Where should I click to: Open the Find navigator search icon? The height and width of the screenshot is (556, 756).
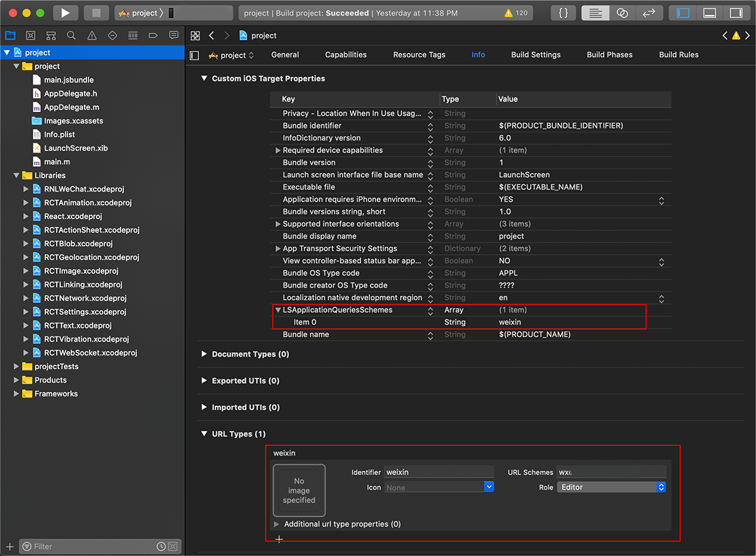72,35
